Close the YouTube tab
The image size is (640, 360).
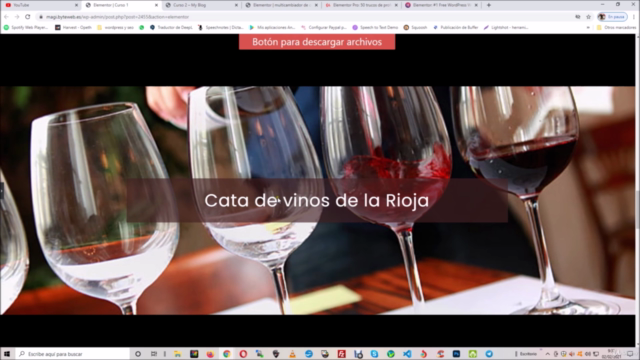pos(76,5)
